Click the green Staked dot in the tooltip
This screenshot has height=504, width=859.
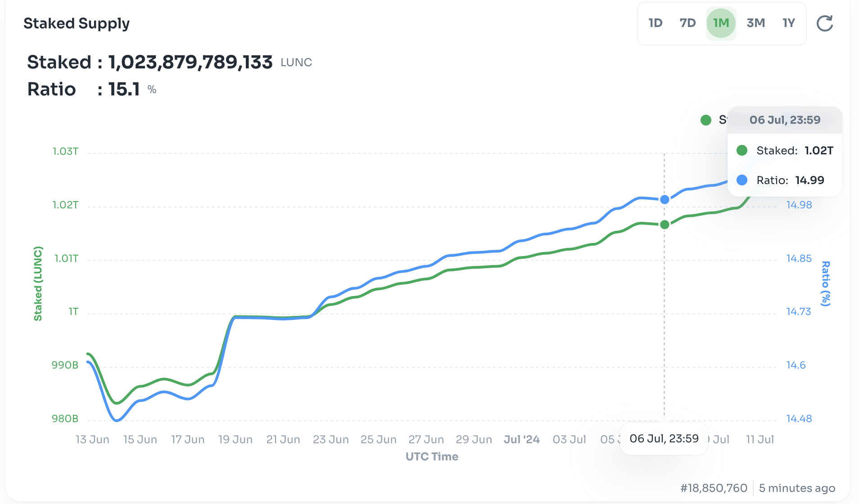click(742, 150)
